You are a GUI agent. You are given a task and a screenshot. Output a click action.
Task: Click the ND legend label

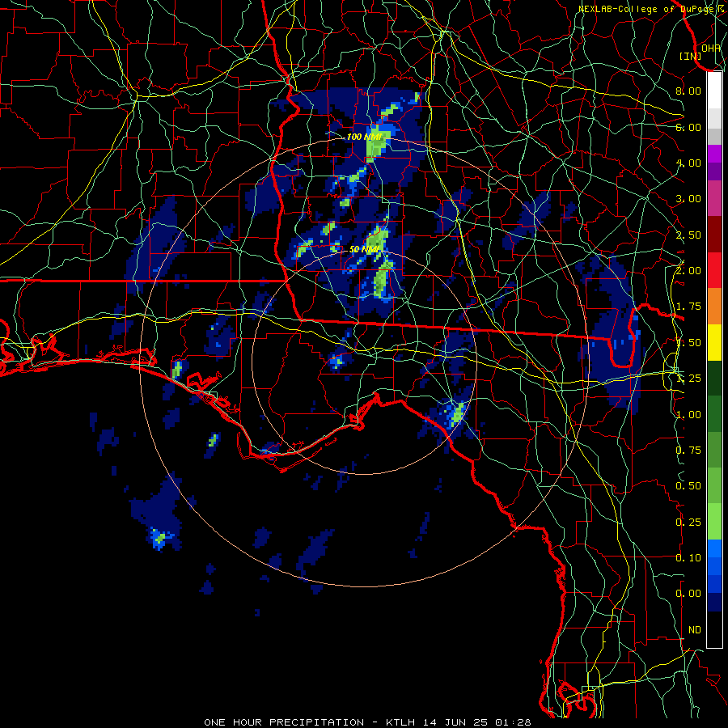click(695, 630)
